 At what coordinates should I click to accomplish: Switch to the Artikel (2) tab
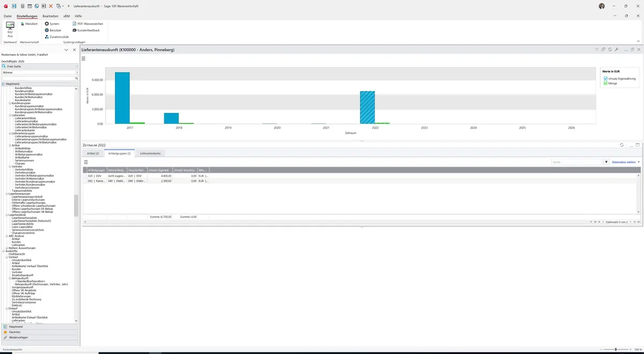93,153
